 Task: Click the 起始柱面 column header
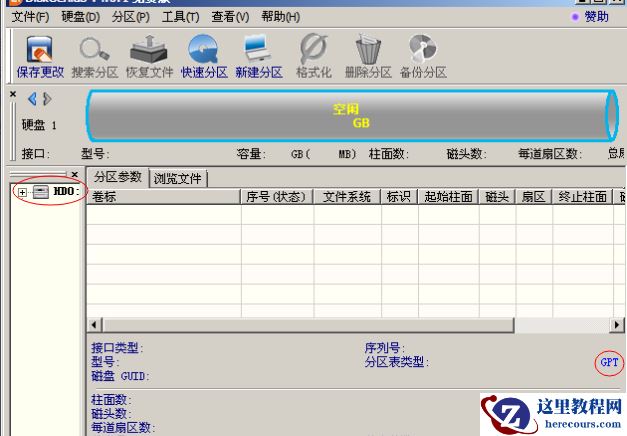[448, 197]
